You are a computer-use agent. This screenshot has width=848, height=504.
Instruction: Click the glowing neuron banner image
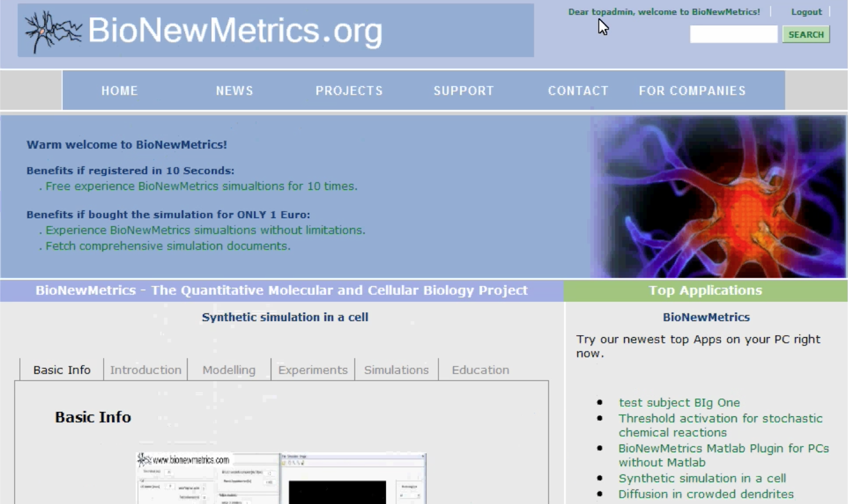[x=718, y=196]
